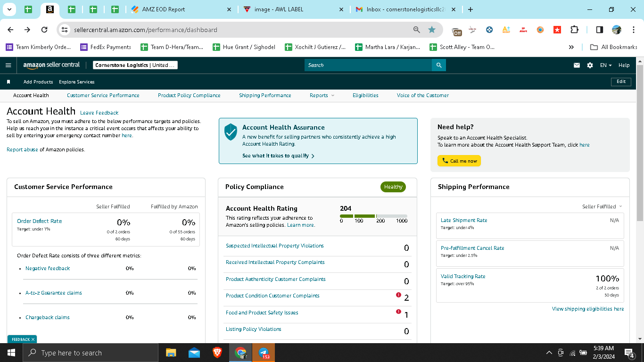
Task: Open the Order Defect Rate link
Action: click(39, 221)
